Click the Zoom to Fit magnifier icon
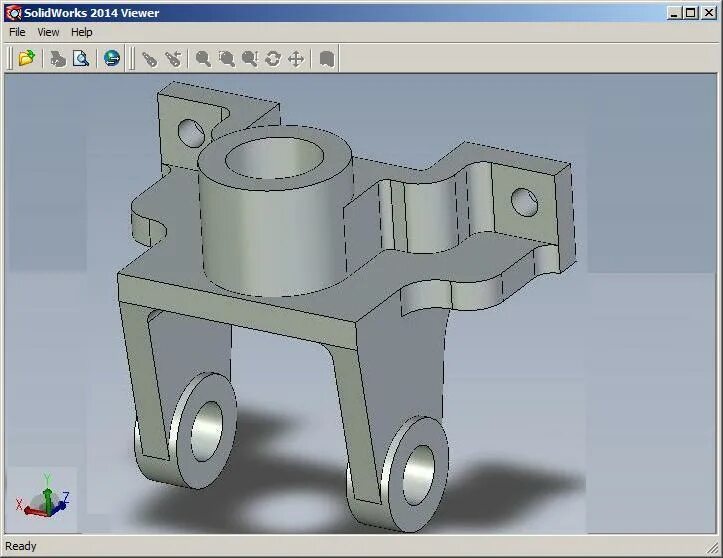 (x=203, y=59)
